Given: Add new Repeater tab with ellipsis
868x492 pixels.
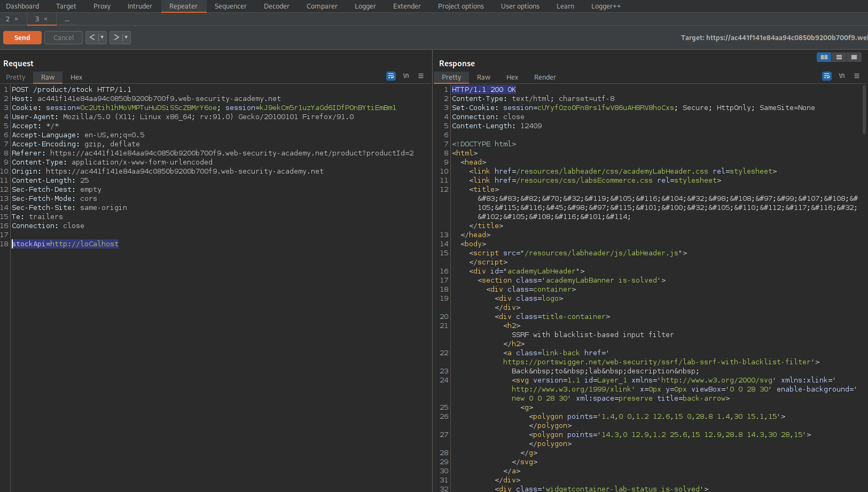Looking at the screenshot, I should (67, 19).
